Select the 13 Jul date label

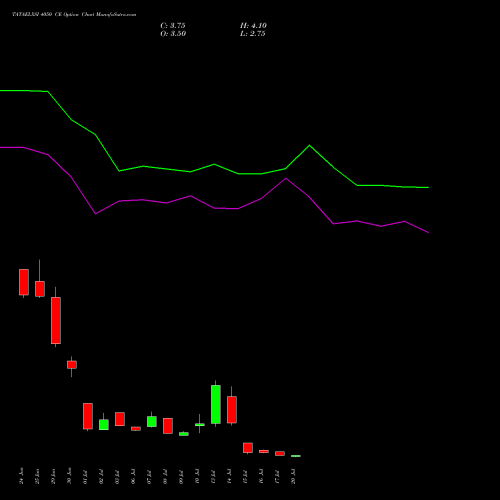point(214,476)
